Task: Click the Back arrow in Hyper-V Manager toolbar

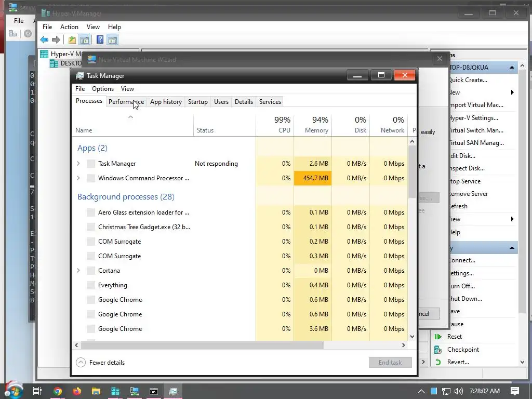Action: click(44, 40)
